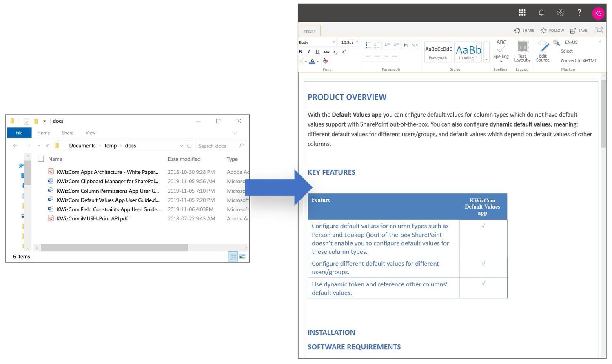This screenshot has height=364, width=612.
Task: Click Convert to XHTML
Action: (579, 61)
